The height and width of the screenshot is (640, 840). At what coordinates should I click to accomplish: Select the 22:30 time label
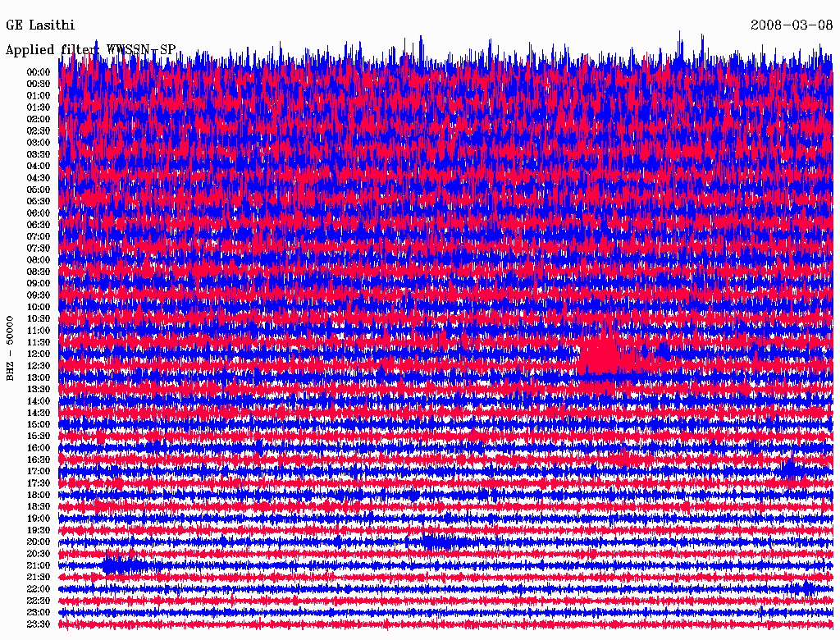pos(39,601)
